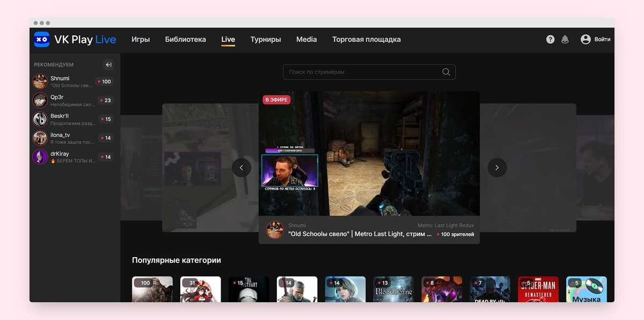The image size is (644, 320).
Task: Open the help question mark icon
Action: click(x=550, y=39)
